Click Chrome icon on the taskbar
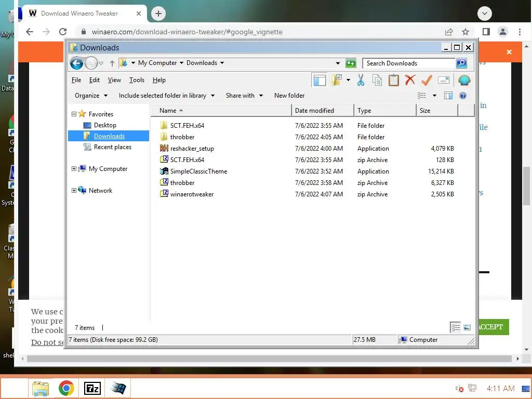Screen dimensions: 532x399 click(66, 388)
